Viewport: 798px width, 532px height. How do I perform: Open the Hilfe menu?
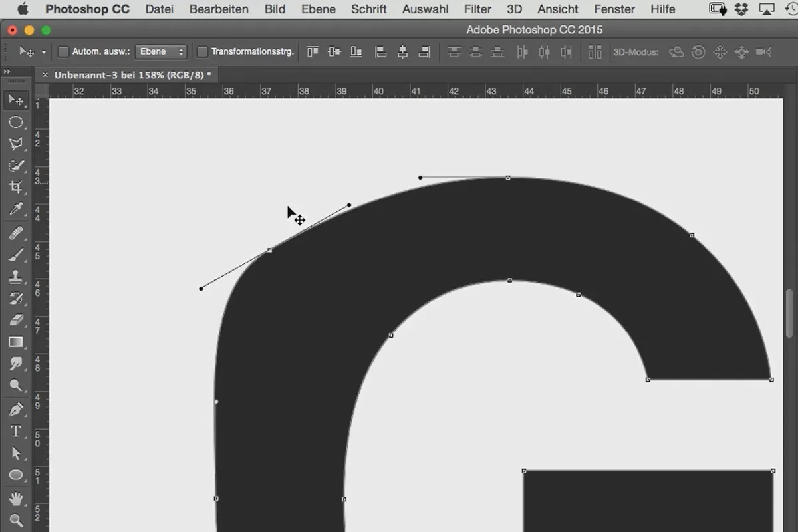coord(663,9)
